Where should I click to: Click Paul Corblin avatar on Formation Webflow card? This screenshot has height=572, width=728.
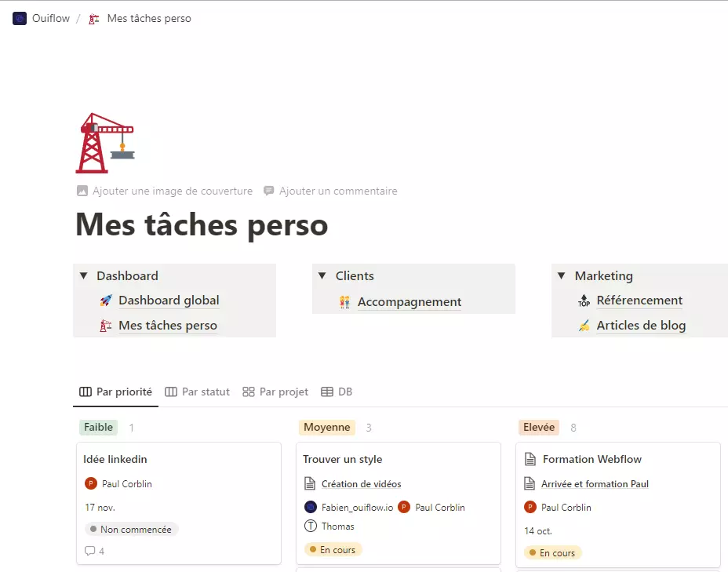click(530, 508)
